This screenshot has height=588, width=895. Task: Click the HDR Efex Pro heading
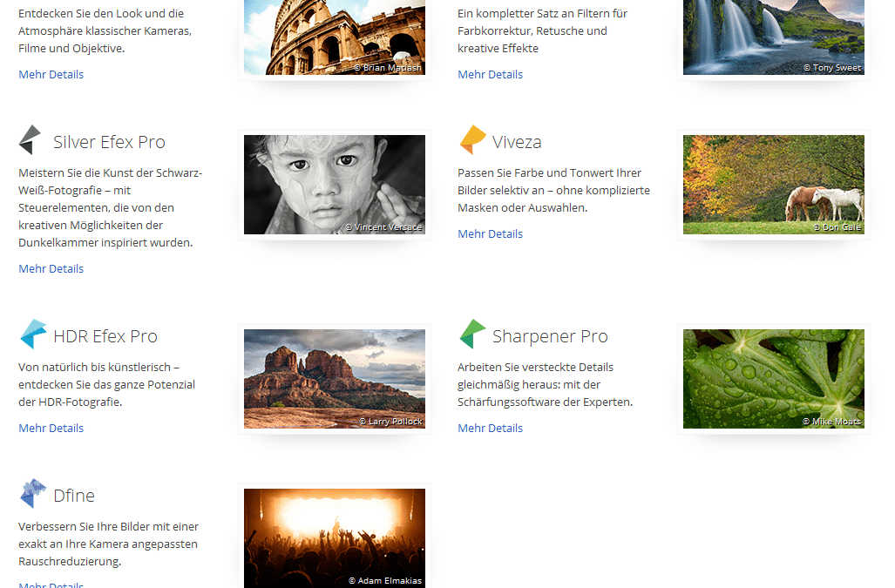click(x=105, y=336)
